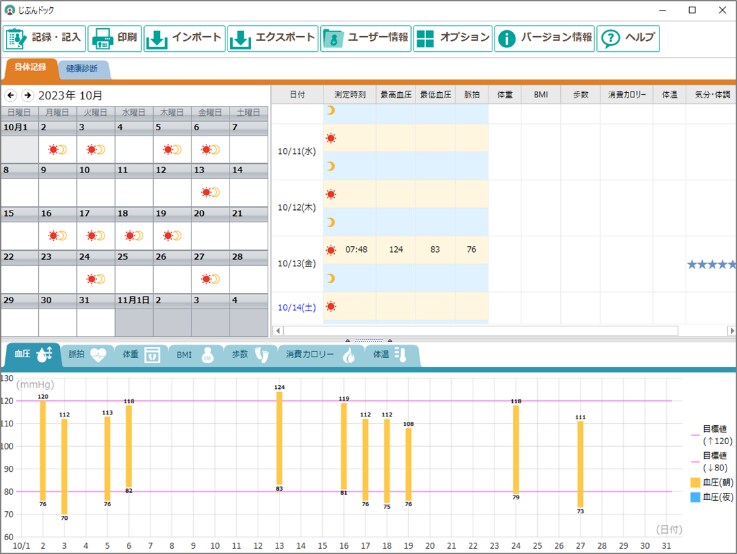The width and height of the screenshot is (737, 554).
Task: Click the sun-moon icon on October 13
Action: 210,192
